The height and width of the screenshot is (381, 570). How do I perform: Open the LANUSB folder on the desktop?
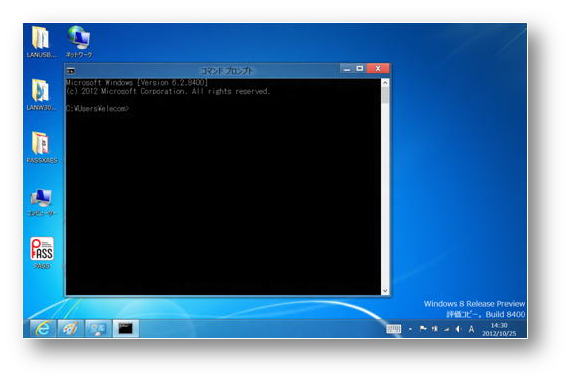(41, 42)
